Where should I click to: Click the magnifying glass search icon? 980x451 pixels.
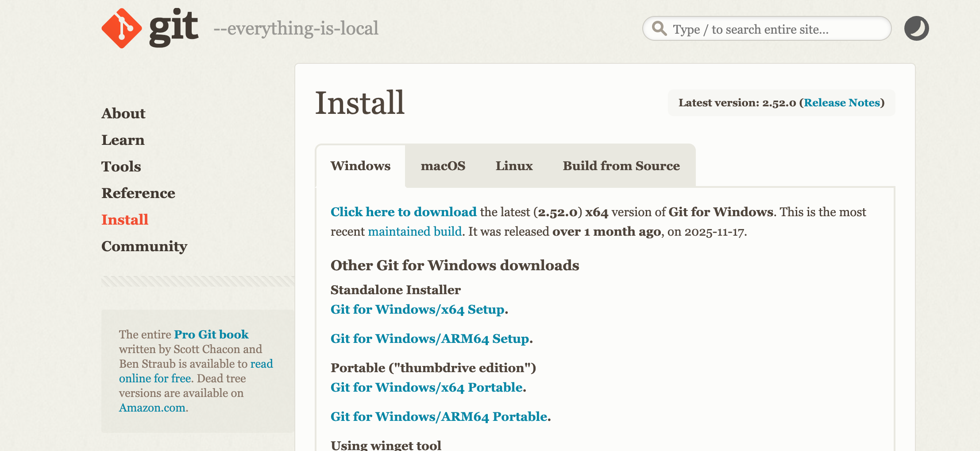(660, 28)
